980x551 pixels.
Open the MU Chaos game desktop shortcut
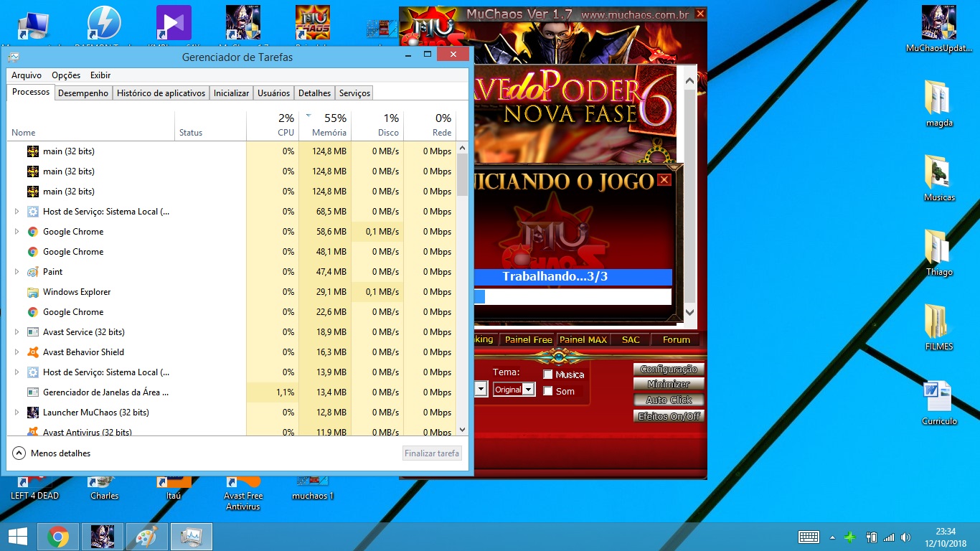(x=313, y=23)
